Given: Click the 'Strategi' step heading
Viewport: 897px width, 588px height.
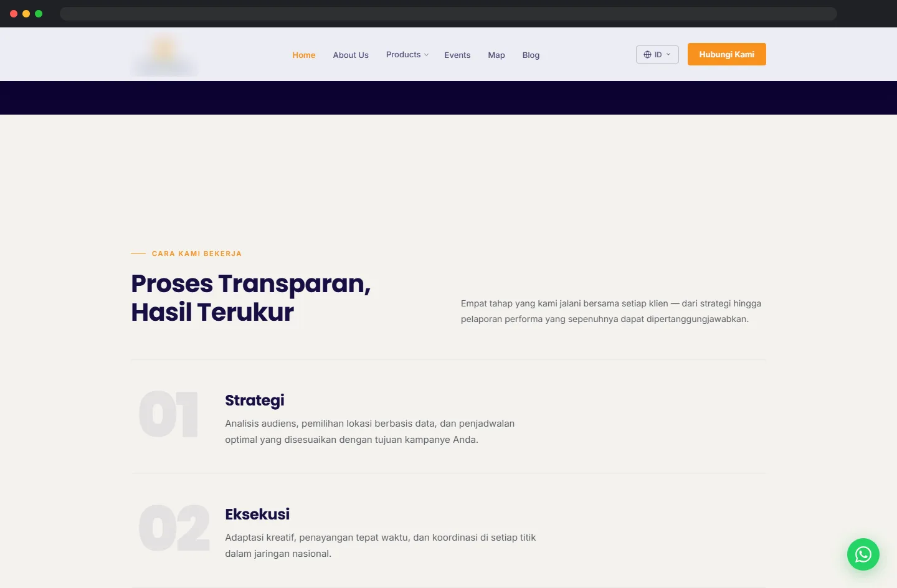Looking at the screenshot, I should (x=255, y=401).
